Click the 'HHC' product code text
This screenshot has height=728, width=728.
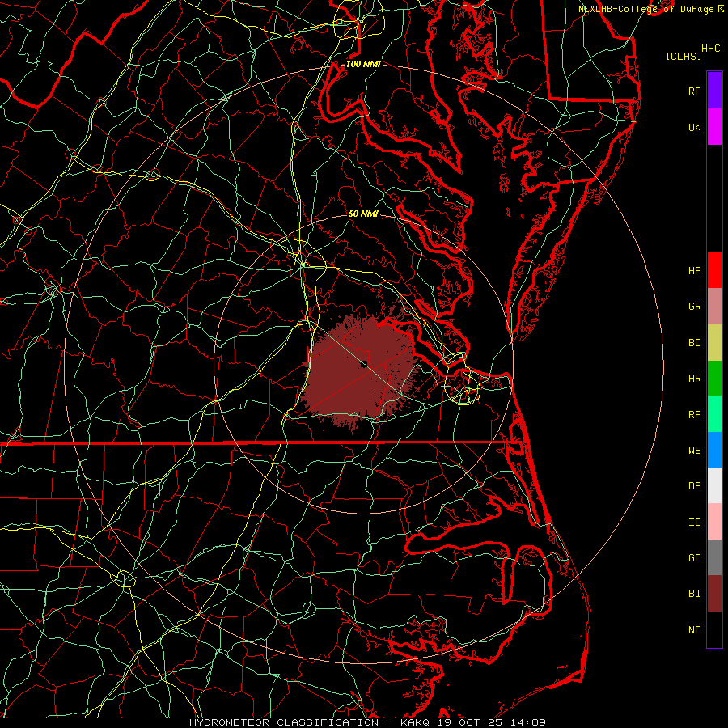(x=710, y=49)
